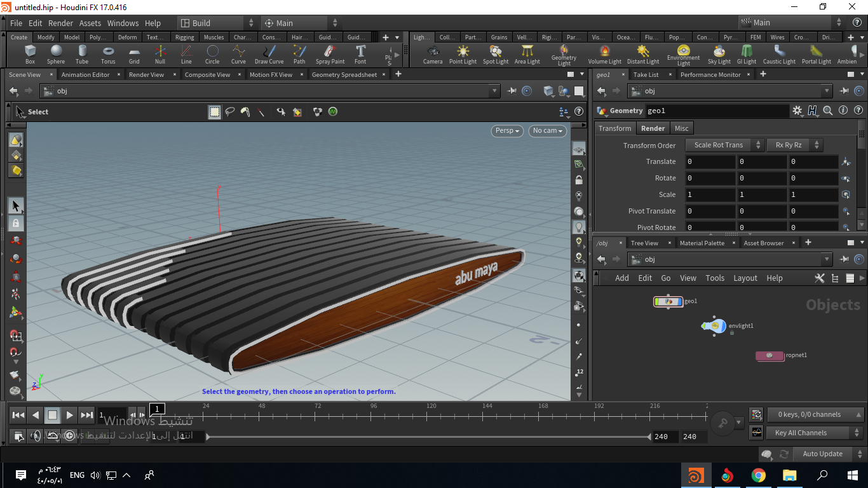Open the Persp viewport dropdown
Screen dimensions: 868x488
pos(508,131)
